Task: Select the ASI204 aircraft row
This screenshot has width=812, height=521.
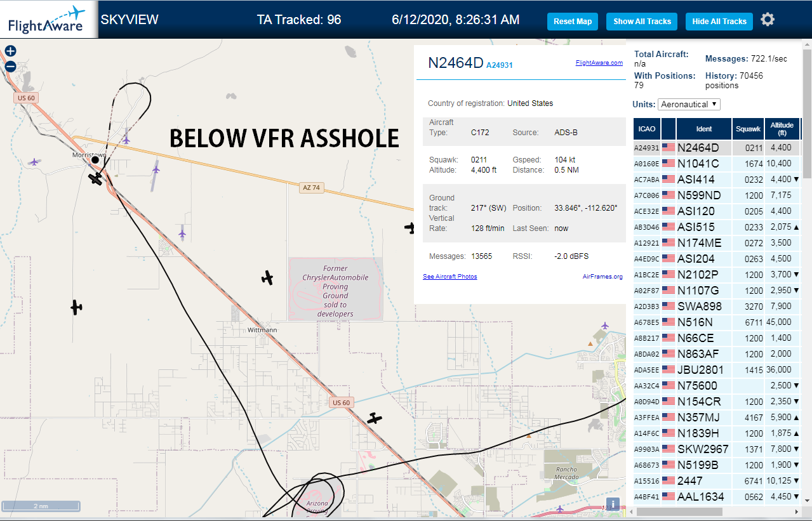Action: (717, 259)
